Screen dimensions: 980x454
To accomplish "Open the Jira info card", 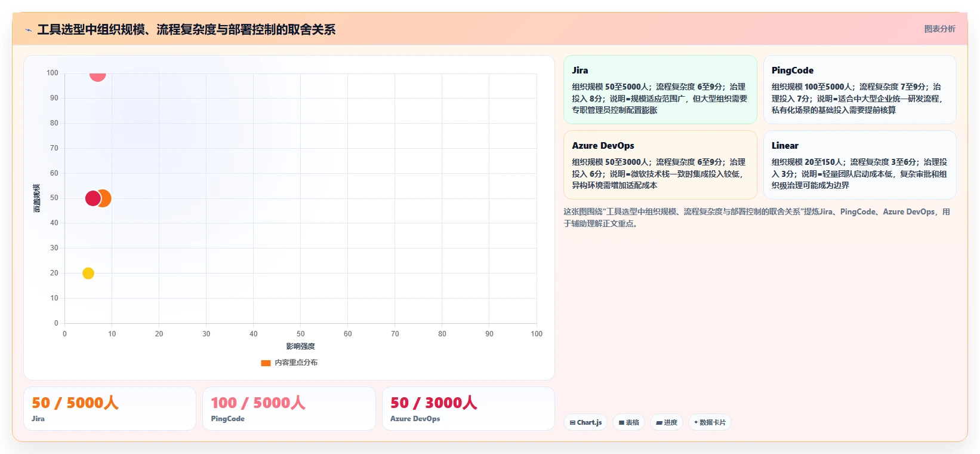I will click(660, 90).
